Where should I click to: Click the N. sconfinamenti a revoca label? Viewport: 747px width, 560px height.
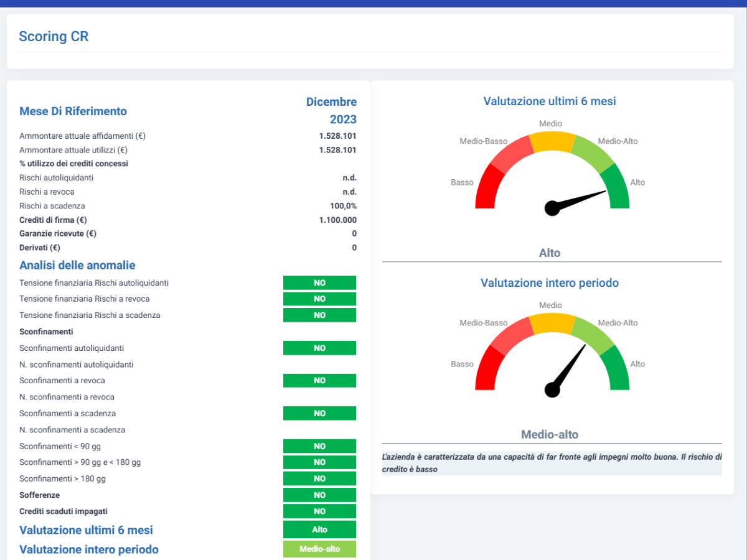[67, 397]
